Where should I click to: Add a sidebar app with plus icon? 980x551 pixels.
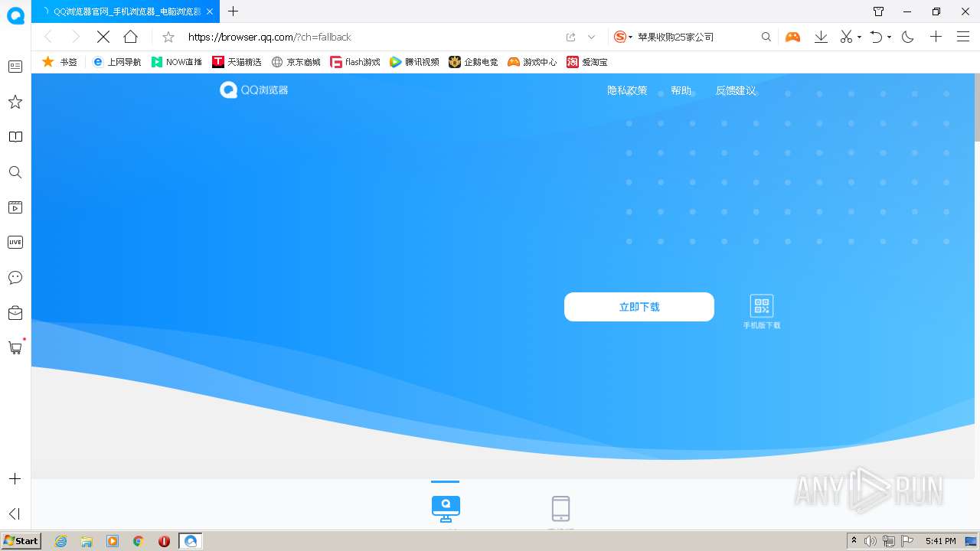point(15,479)
